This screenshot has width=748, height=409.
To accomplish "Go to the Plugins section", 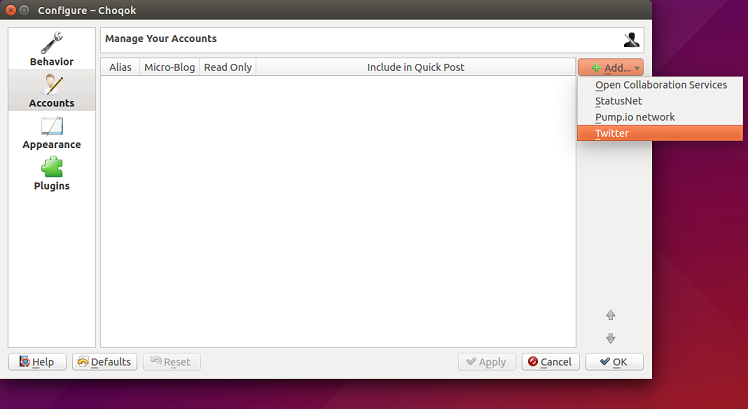I will click(52, 173).
